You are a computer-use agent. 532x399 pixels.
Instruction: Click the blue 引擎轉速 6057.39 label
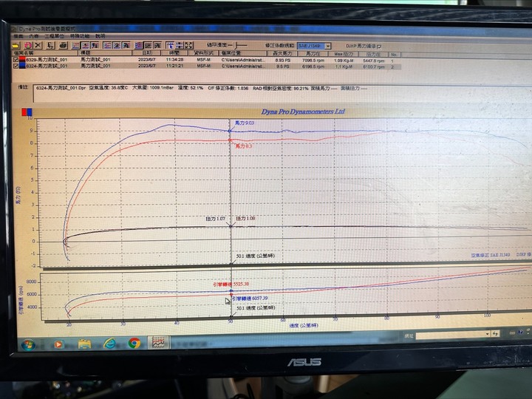coord(250,299)
